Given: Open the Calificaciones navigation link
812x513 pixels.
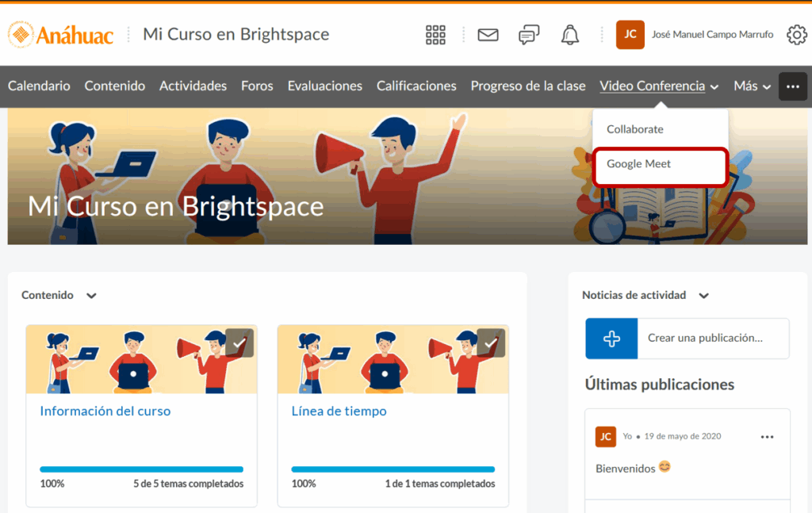Looking at the screenshot, I should point(416,86).
